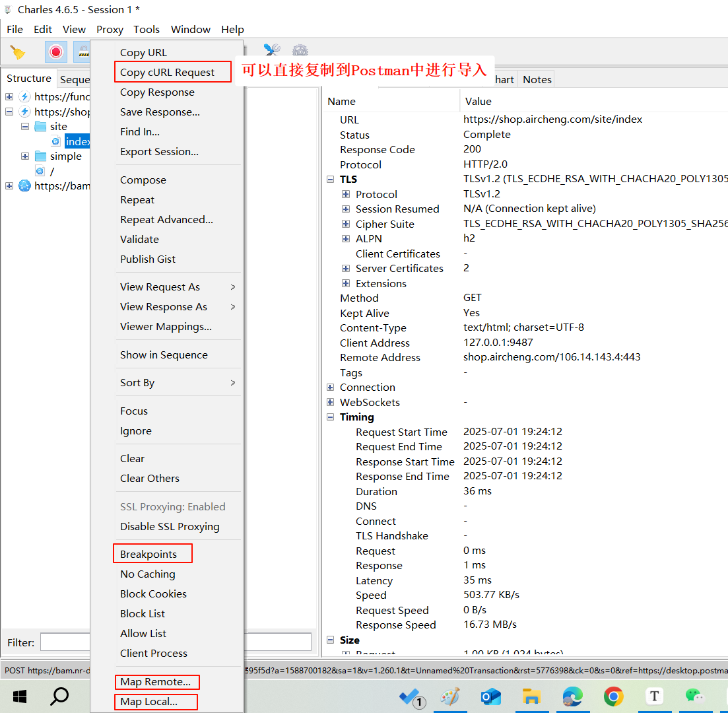Collapse the TLS section

coord(330,180)
